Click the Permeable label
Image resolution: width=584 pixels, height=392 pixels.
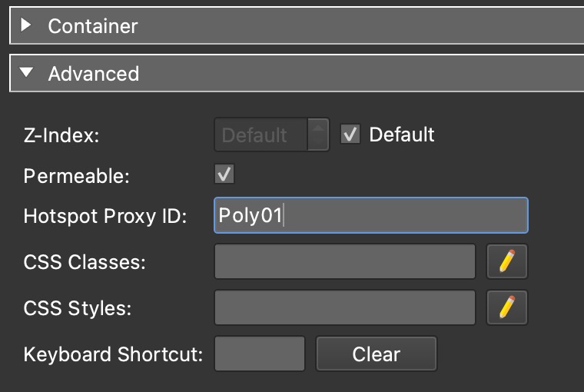point(77,175)
